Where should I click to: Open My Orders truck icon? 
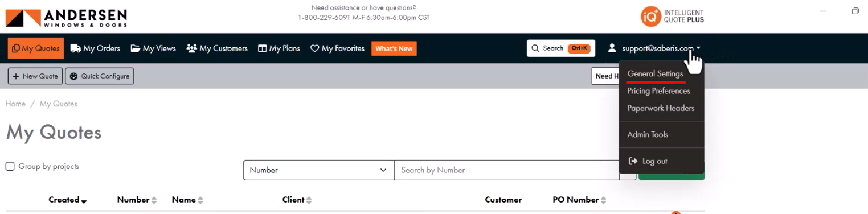point(75,48)
